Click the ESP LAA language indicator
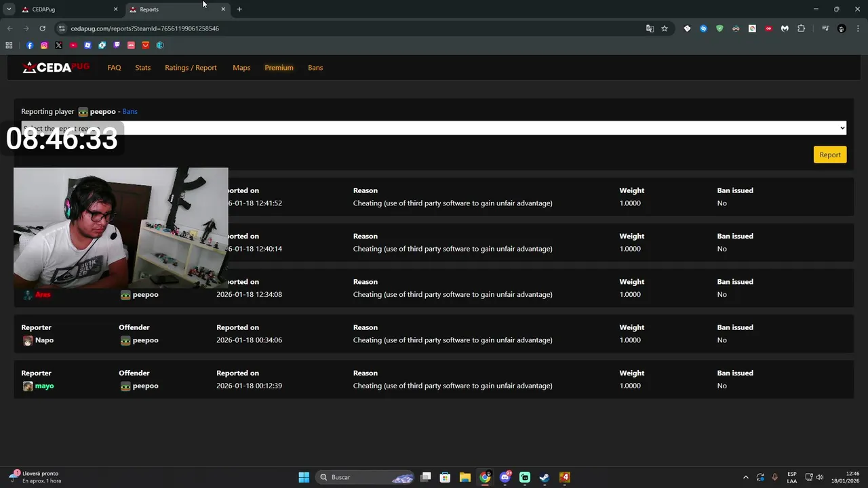 792,477
